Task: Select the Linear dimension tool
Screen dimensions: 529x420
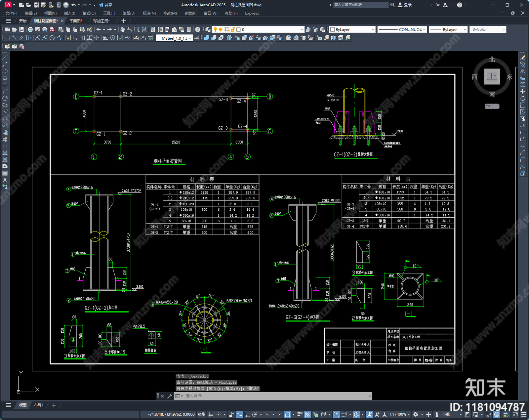Action: pyautogui.click(x=8, y=38)
